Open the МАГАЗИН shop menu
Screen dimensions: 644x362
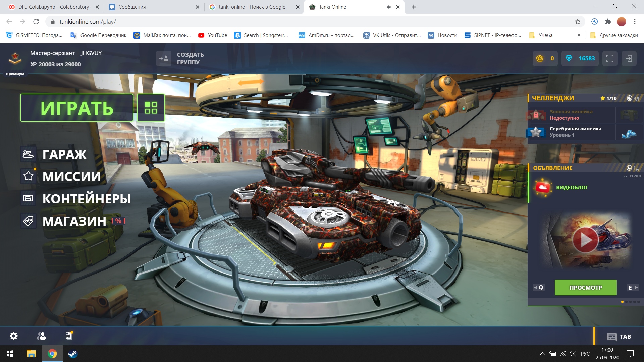tap(74, 221)
